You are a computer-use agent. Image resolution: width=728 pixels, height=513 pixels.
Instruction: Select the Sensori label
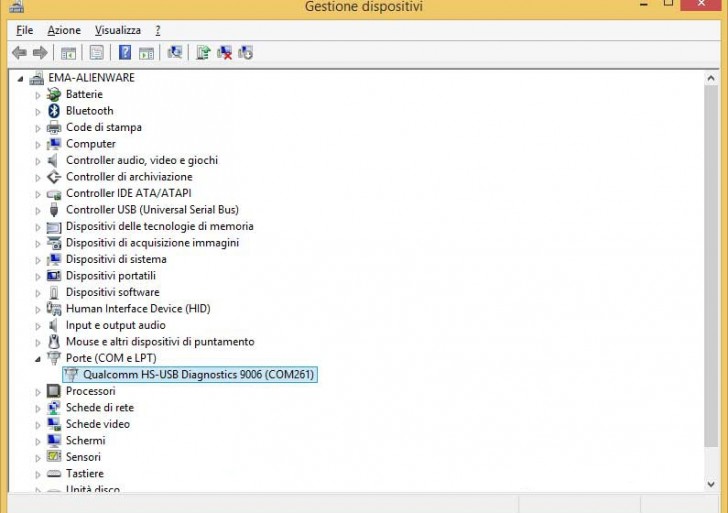83,457
